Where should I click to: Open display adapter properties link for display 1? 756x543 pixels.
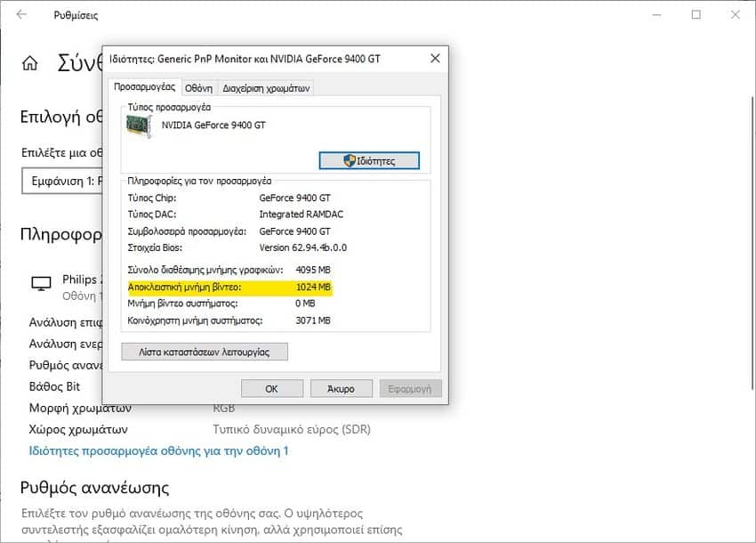coord(158,450)
